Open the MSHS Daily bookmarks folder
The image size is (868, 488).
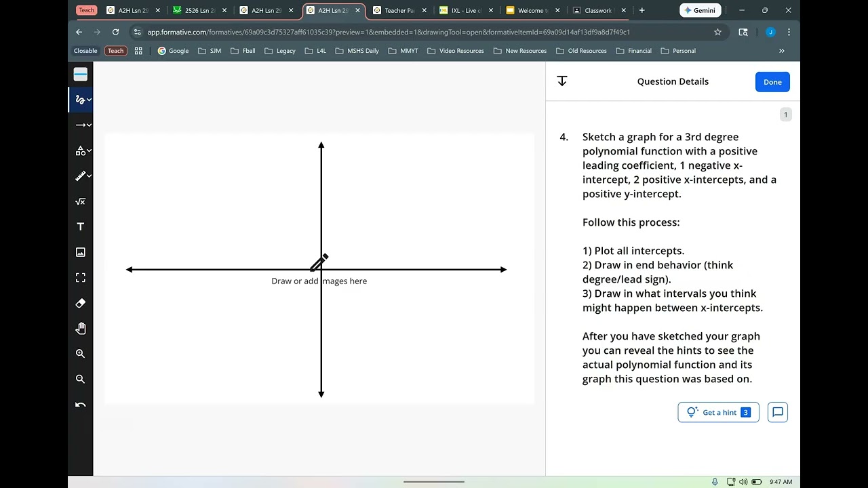[x=357, y=51]
